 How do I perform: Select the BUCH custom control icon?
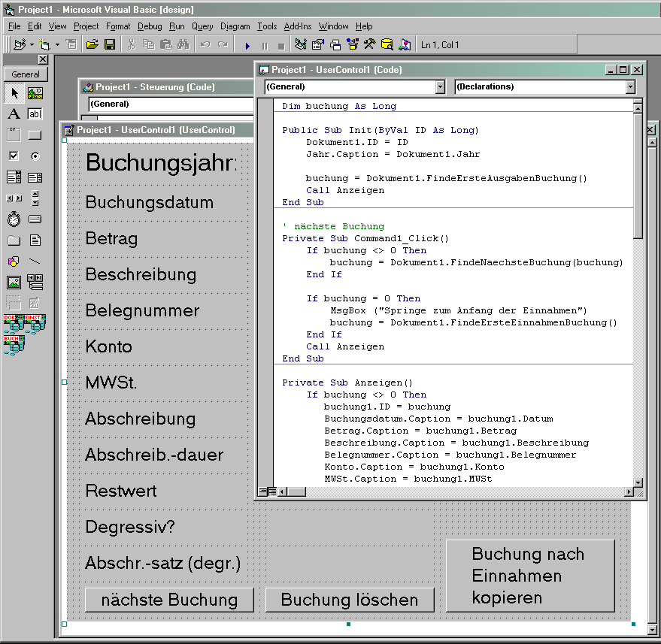point(14,345)
